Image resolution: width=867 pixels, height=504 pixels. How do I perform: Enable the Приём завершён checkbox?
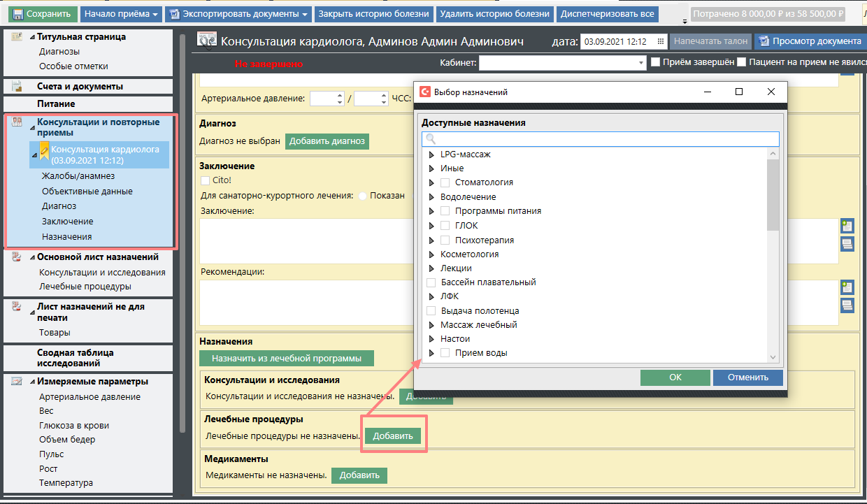pyautogui.click(x=656, y=62)
